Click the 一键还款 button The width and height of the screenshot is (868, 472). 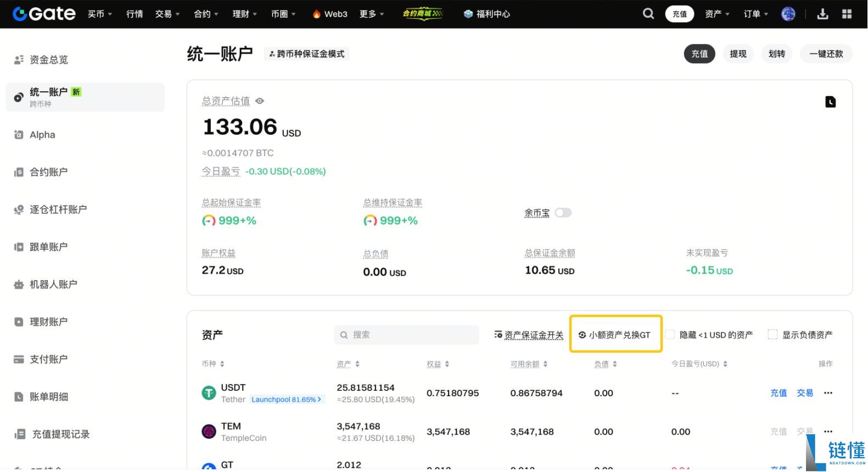tap(826, 54)
